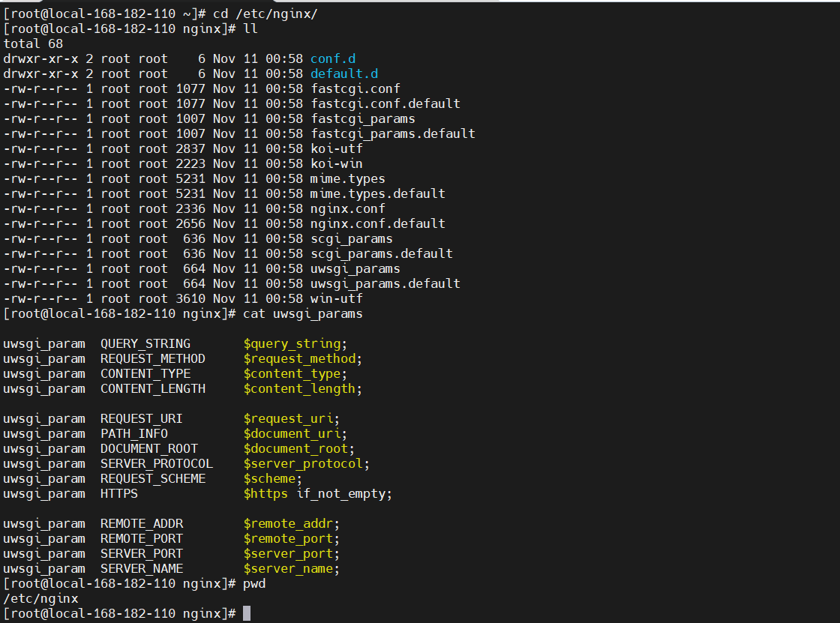The image size is (840, 623).
Task: Click the $server_name variable
Action: point(288,569)
